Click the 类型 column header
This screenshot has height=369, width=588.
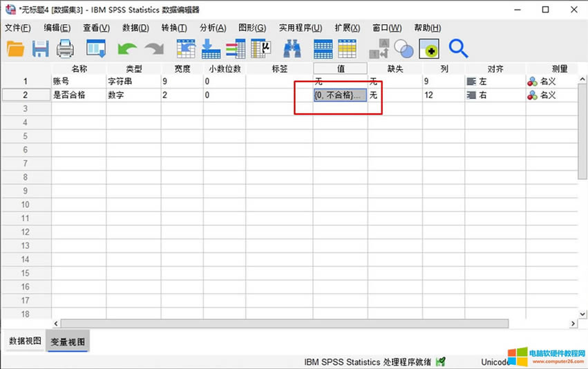point(134,68)
